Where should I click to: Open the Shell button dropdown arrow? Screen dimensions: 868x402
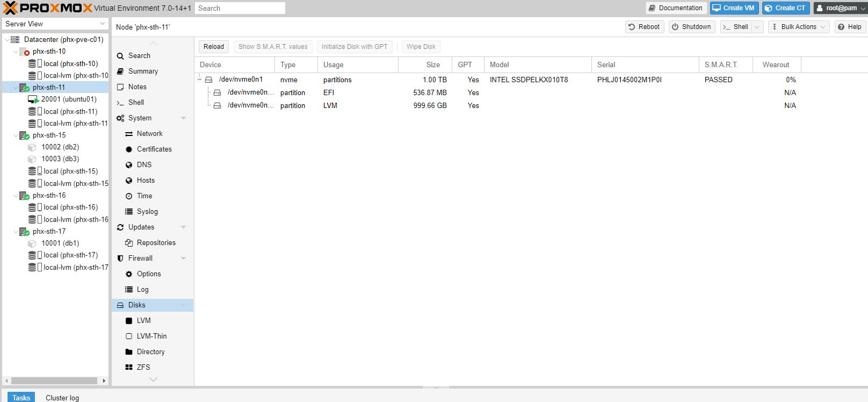click(757, 27)
